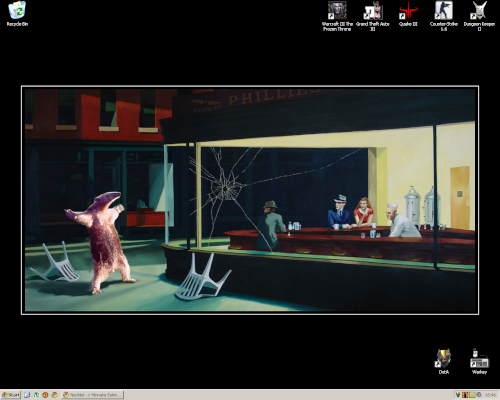Image resolution: width=500 pixels, height=400 pixels.
Task: Select the Grand Theft Auto III shortcut
Action: (373, 16)
